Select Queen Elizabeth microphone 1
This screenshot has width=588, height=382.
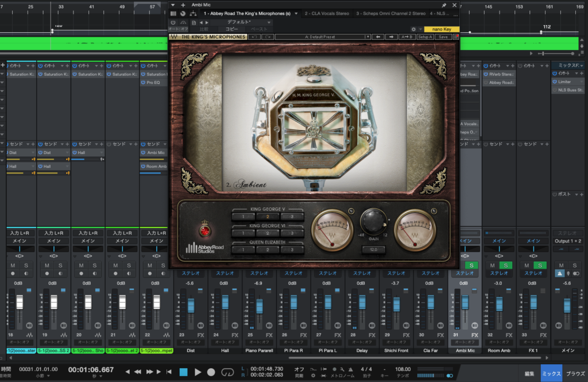(243, 249)
